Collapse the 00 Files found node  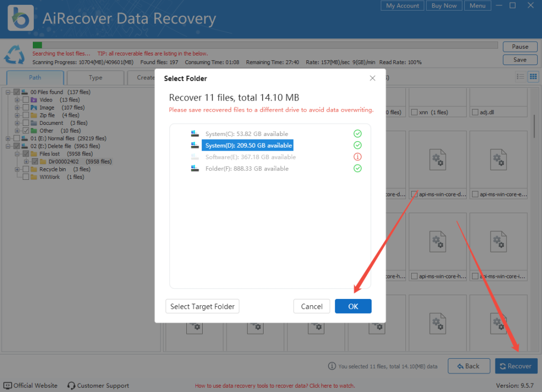pos(7,92)
